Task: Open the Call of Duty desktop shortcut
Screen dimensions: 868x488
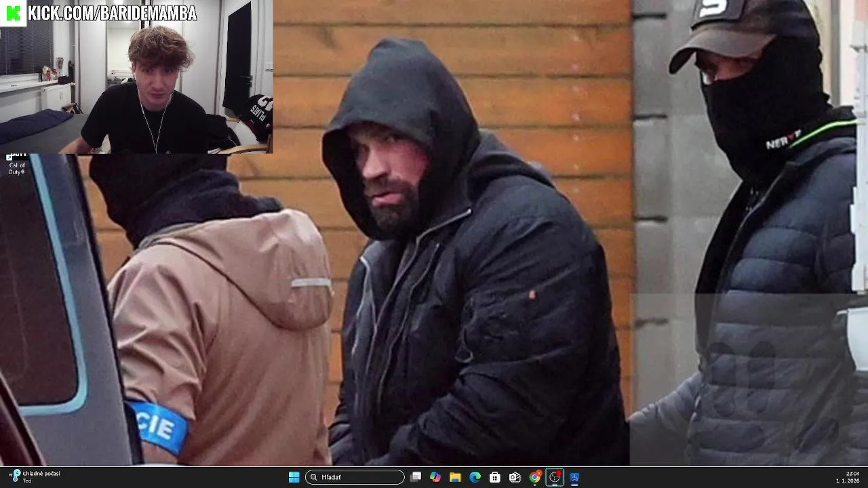Action: pyautogui.click(x=16, y=165)
